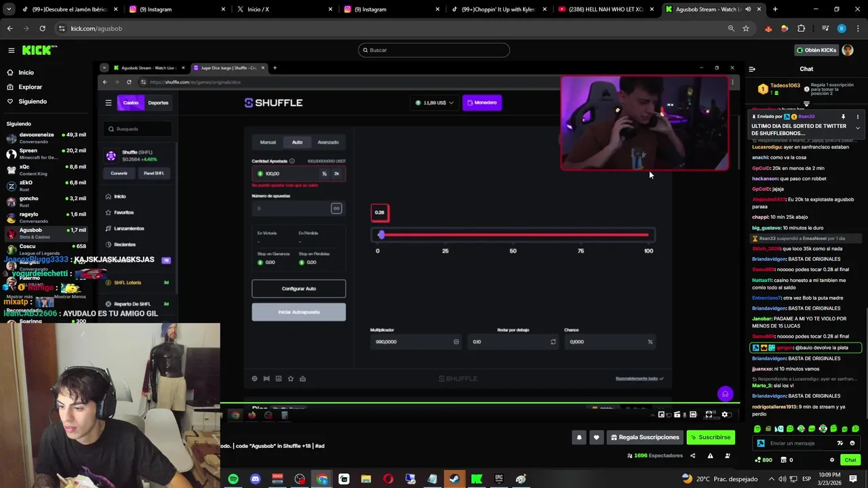The height and width of the screenshot is (488, 868).
Task: Click dice slider handle in Shuffle stream
Action: coord(381,235)
